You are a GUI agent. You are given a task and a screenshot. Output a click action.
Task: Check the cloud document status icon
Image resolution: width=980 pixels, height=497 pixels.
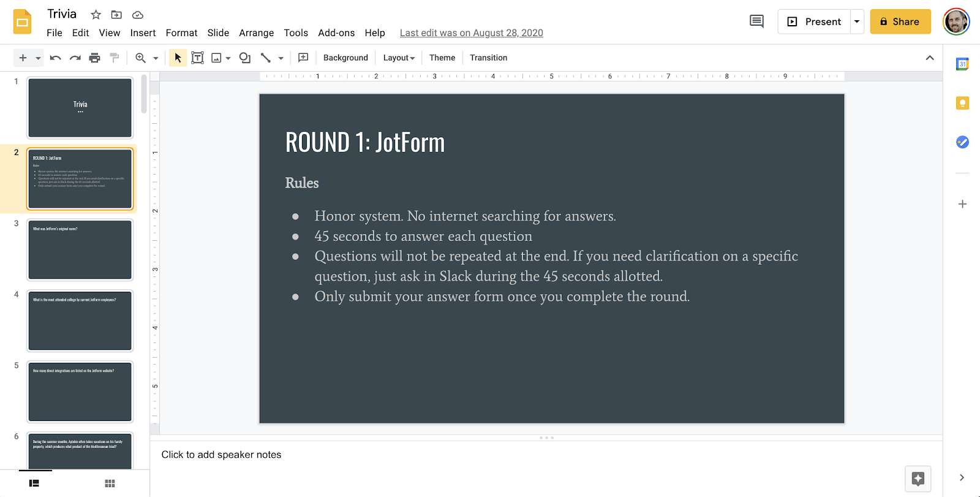click(138, 15)
